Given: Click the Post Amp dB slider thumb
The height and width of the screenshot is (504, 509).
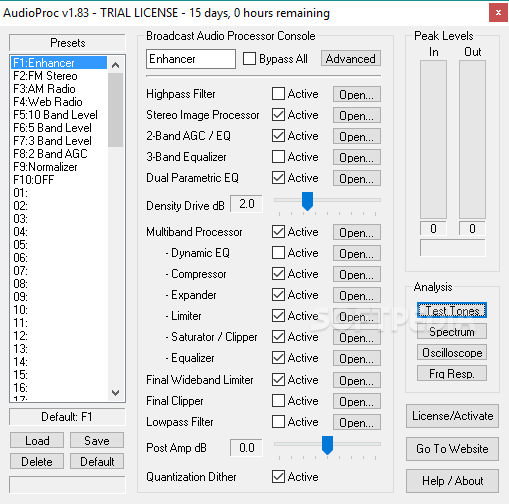Looking at the screenshot, I should click(x=327, y=445).
